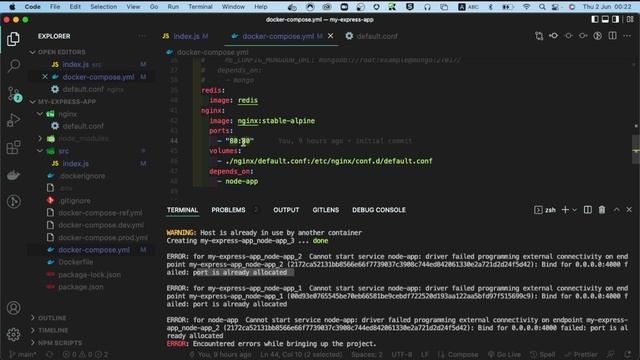640x360 pixels.
Task: Click Go Live in status bar
Action: pos(504,355)
